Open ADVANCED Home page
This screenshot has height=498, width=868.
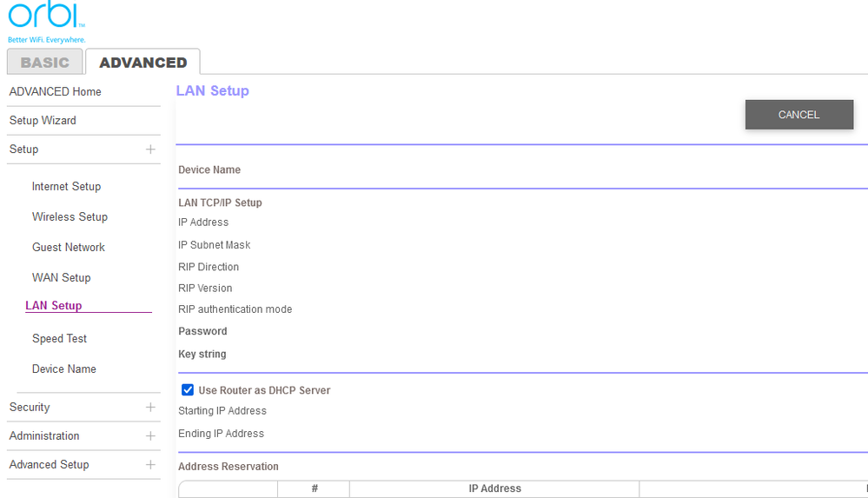click(x=55, y=91)
